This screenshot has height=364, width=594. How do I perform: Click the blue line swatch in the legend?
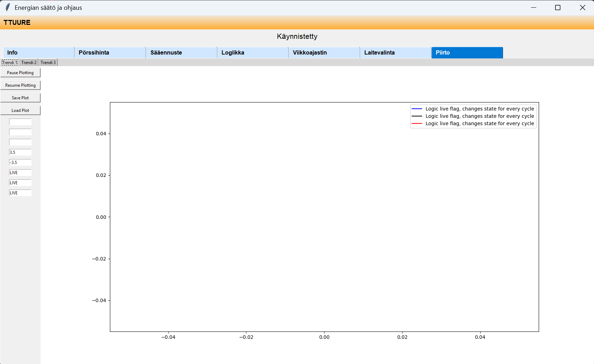pyautogui.click(x=417, y=109)
